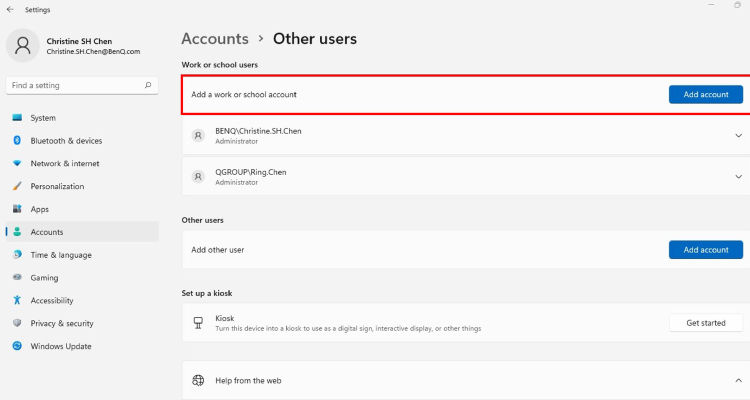The width and height of the screenshot is (750, 400).
Task: Click Get started for Kiosk
Action: (x=706, y=323)
